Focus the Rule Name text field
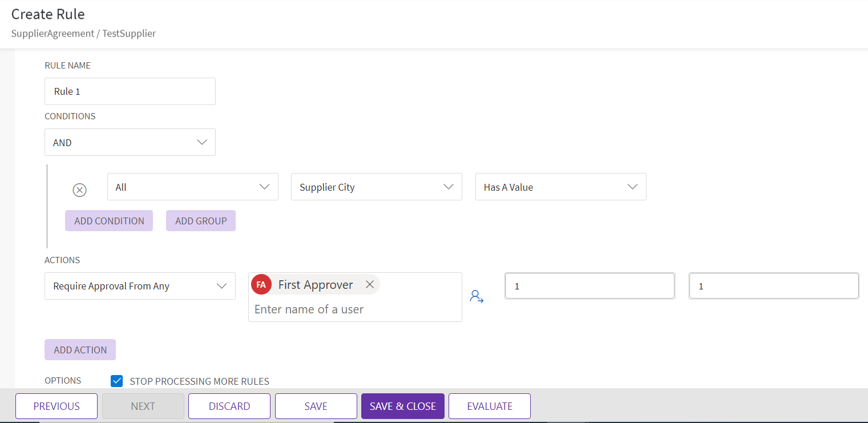 point(130,91)
